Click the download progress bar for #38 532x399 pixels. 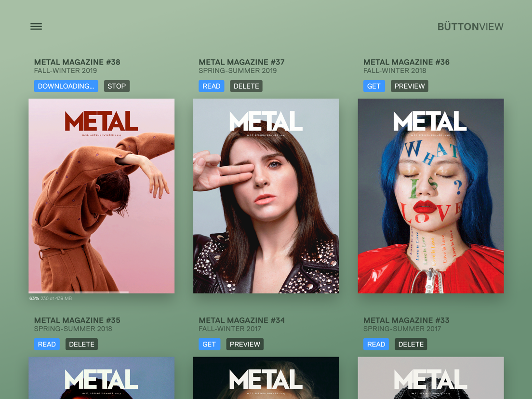click(x=102, y=292)
